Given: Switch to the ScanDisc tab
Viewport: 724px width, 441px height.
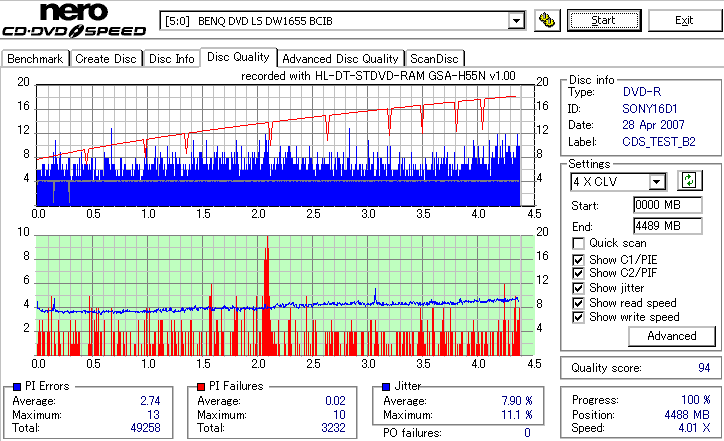Looking at the screenshot, I should pos(434,59).
